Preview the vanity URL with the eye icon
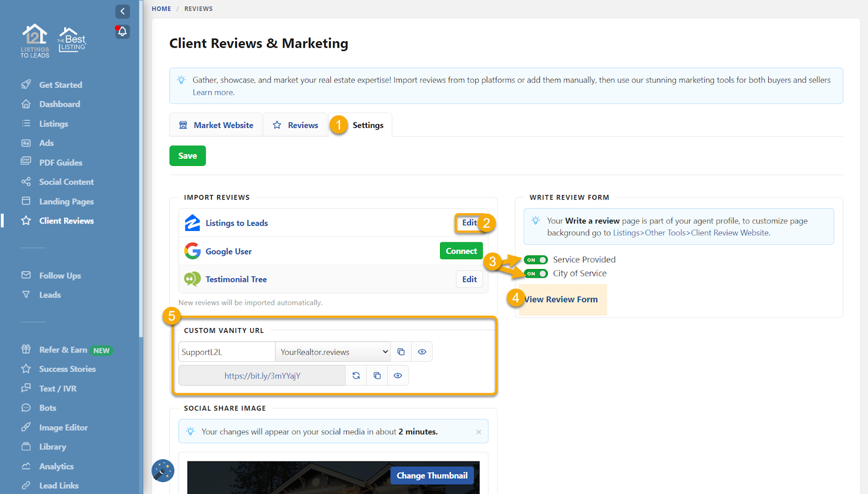The height and width of the screenshot is (494, 868). point(422,352)
